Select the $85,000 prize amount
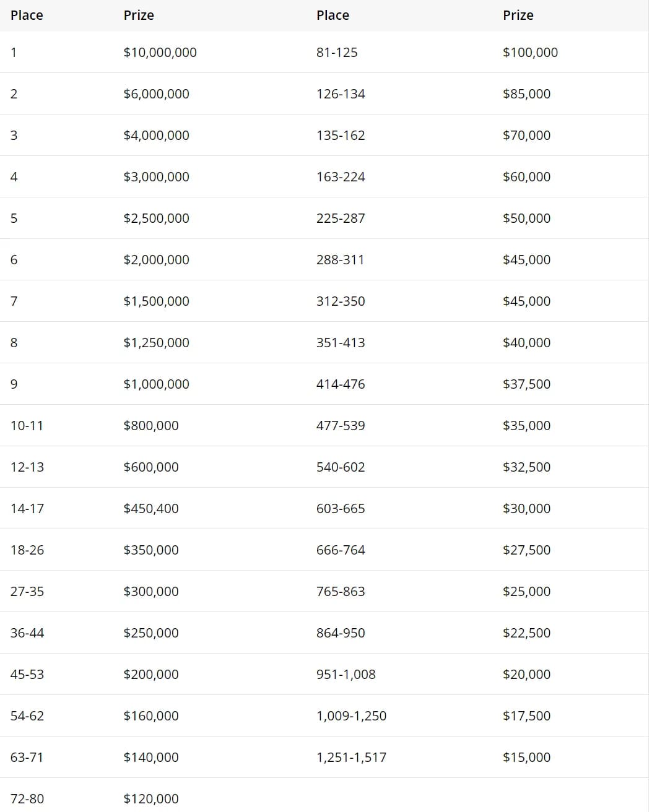The height and width of the screenshot is (812, 652). tap(526, 94)
